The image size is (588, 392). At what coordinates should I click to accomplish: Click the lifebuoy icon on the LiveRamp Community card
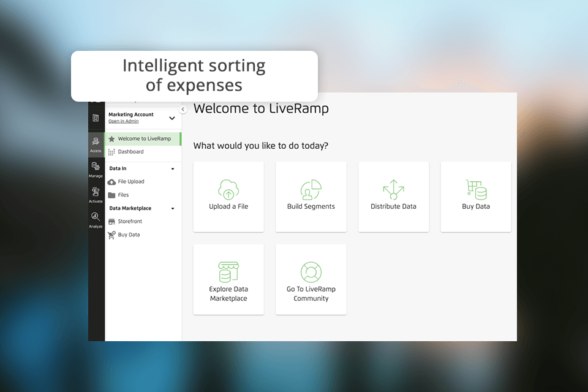pyautogui.click(x=311, y=272)
